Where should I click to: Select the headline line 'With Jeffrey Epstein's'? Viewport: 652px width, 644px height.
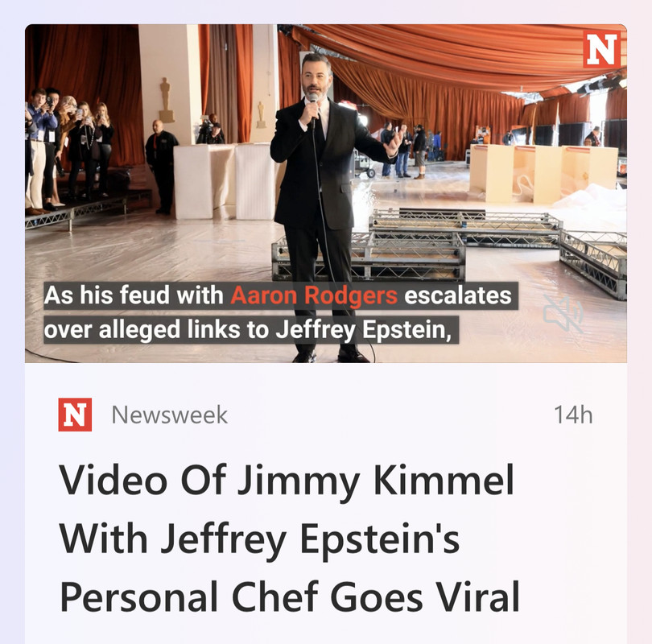point(259,539)
